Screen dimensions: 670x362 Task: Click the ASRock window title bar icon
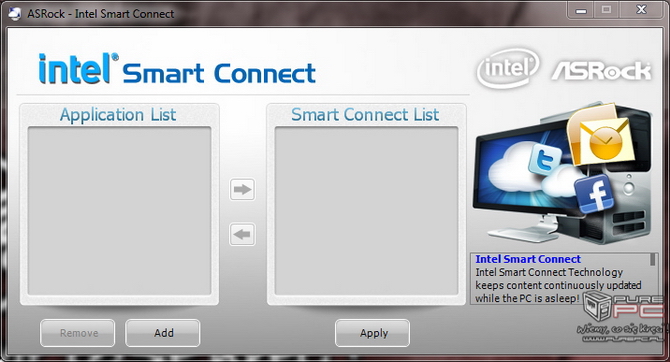click(x=15, y=14)
